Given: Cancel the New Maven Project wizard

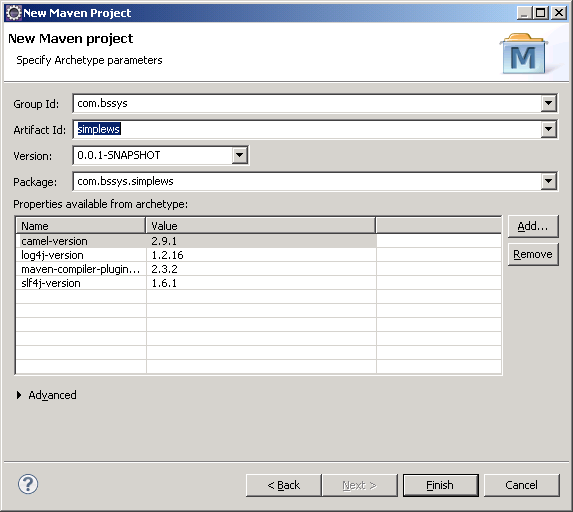Looking at the screenshot, I should pyautogui.click(x=521, y=485).
